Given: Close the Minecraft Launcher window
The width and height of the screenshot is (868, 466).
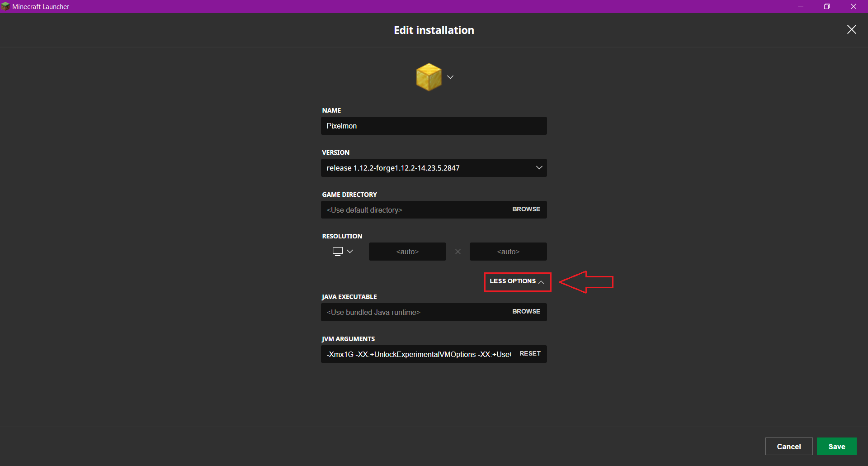Looking at the screenshot, I should point(854,6).
